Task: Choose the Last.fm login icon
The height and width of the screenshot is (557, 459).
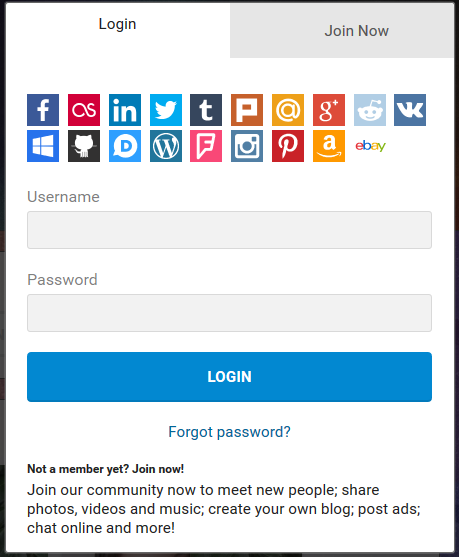Action: pyautogui.click(x=84, y=110)
